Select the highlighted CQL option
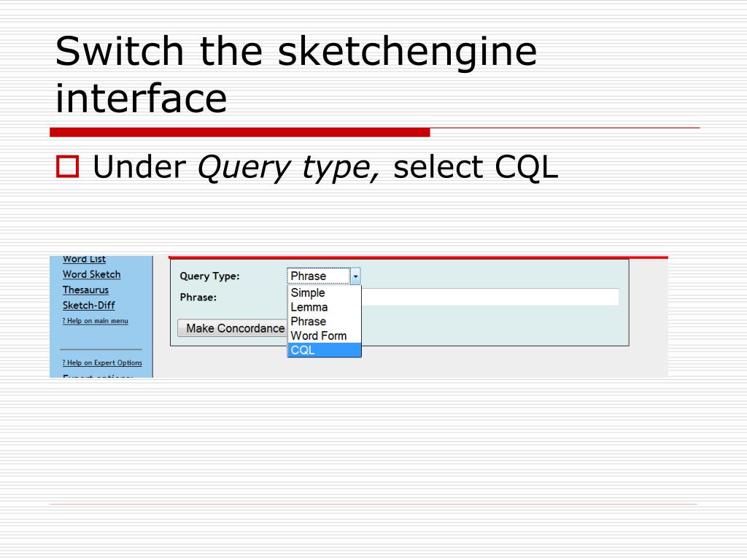The image size is (747, 560). click(324, 350)
